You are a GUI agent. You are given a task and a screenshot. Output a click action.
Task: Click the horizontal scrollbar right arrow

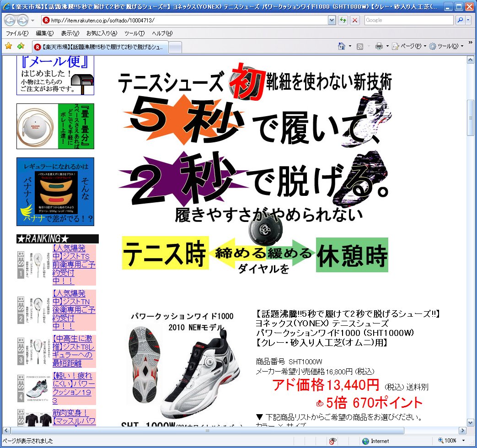click(463, 430)
